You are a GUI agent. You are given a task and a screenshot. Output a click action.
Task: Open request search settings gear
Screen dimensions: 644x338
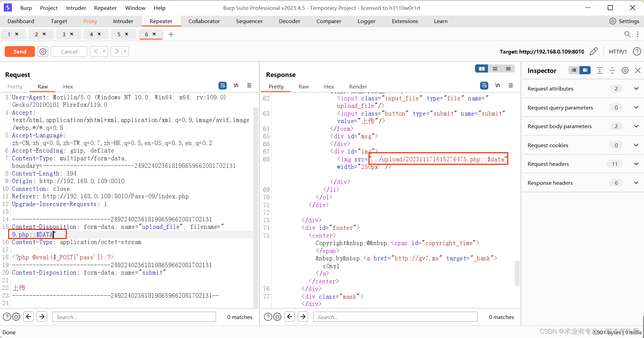(16, 317)
